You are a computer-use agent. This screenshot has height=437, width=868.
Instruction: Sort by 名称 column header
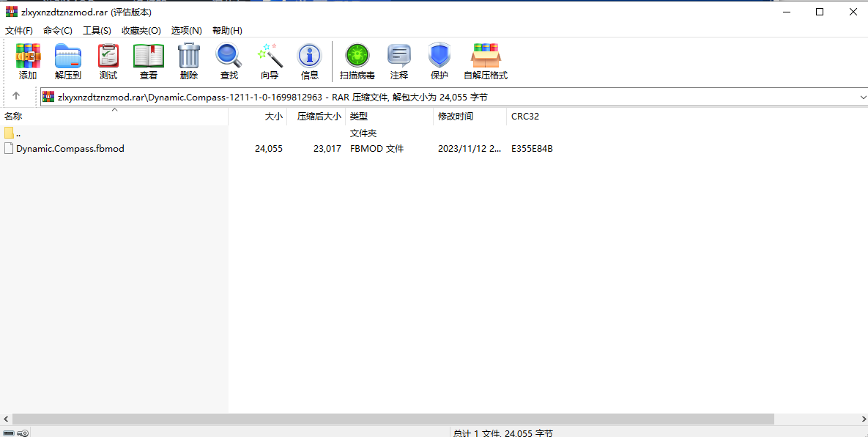click(13, 117)
